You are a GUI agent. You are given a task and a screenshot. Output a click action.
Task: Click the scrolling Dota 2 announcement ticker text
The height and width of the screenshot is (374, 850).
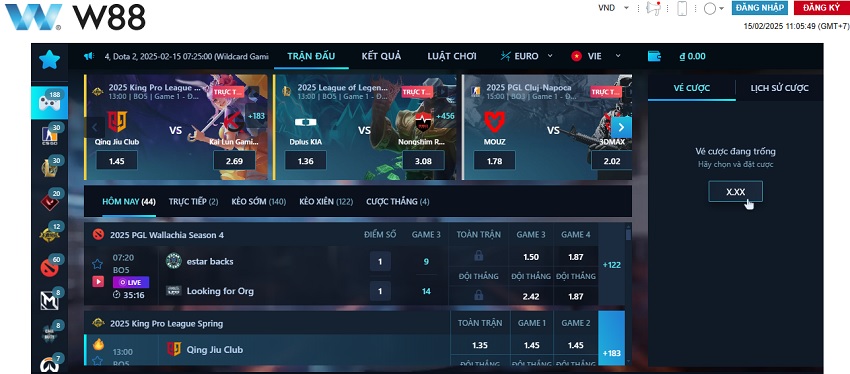(186, 56)
